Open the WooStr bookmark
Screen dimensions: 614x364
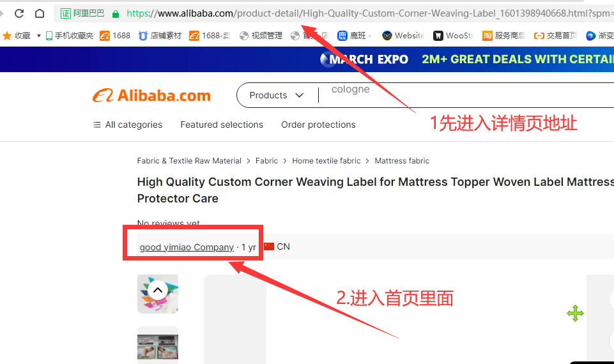tap(454, 36)
